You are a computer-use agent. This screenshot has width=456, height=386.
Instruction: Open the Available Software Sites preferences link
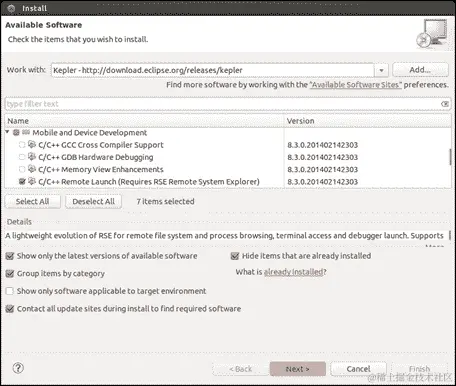[x=356, y=85]
